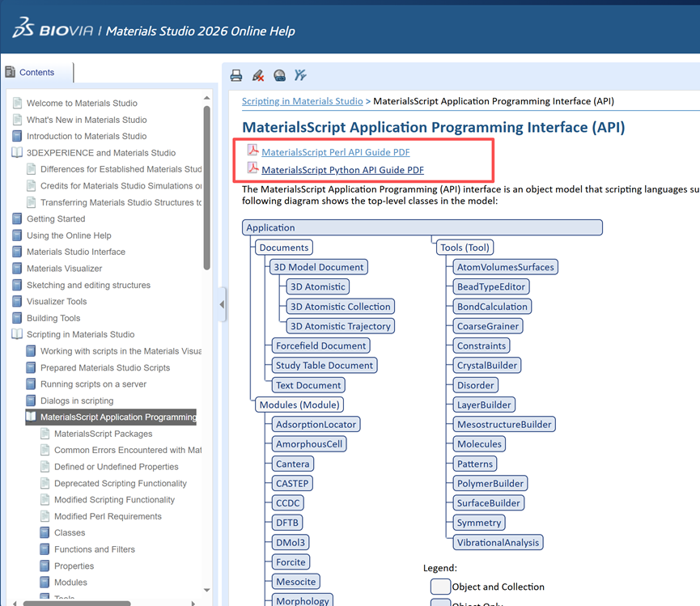Click the book icon next to Visualizer Tools
The width and height of the screenshot is (700, 606).
tap(17, 301)
